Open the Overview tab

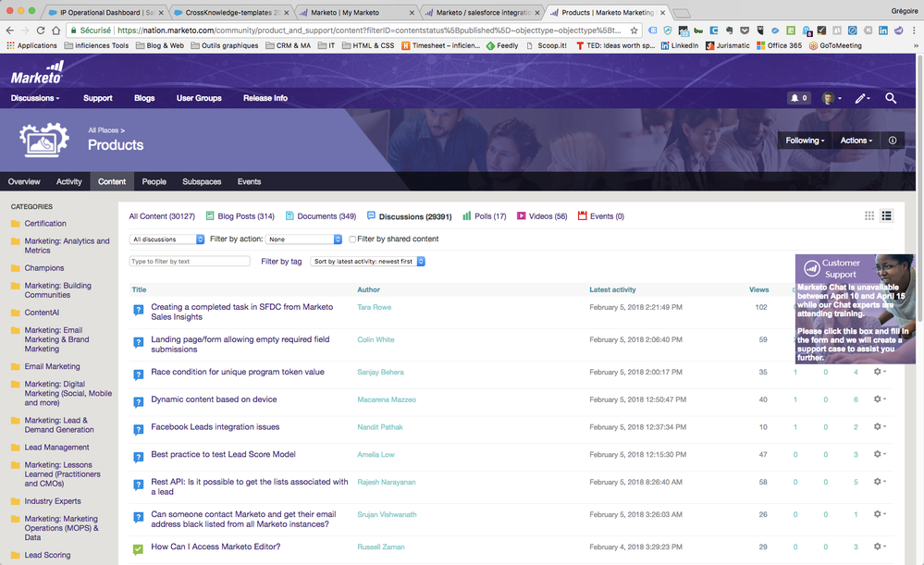pos(24,181)
